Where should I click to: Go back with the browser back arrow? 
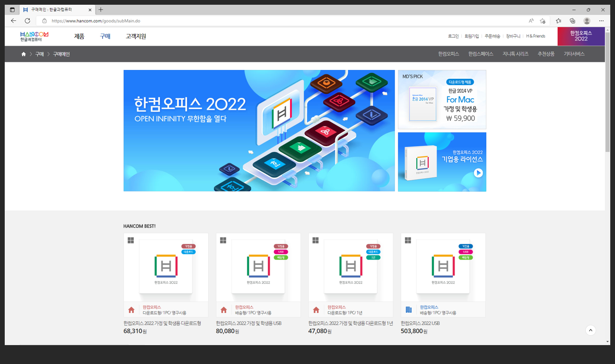[x=13, y=21]
